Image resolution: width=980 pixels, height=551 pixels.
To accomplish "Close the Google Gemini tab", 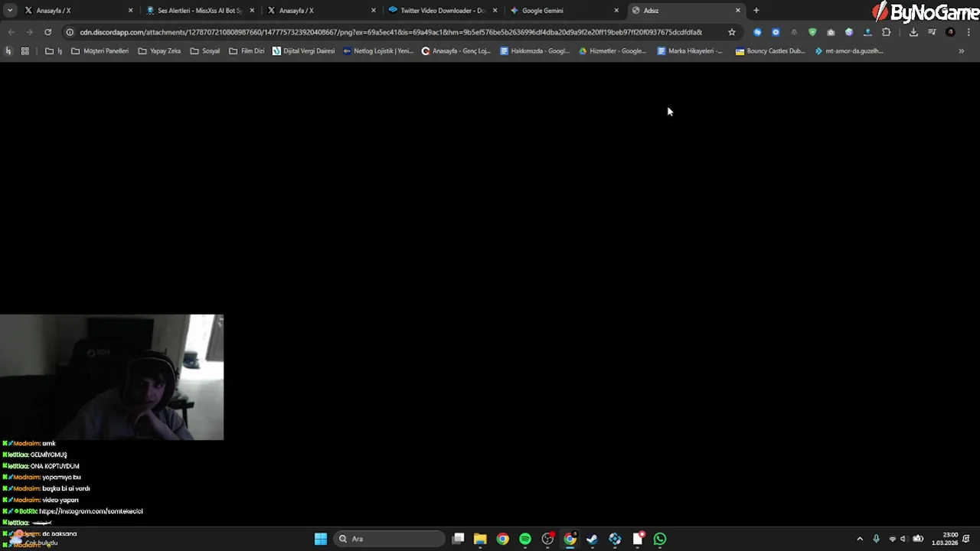I will pyautogui.click(x=616, y=11).
